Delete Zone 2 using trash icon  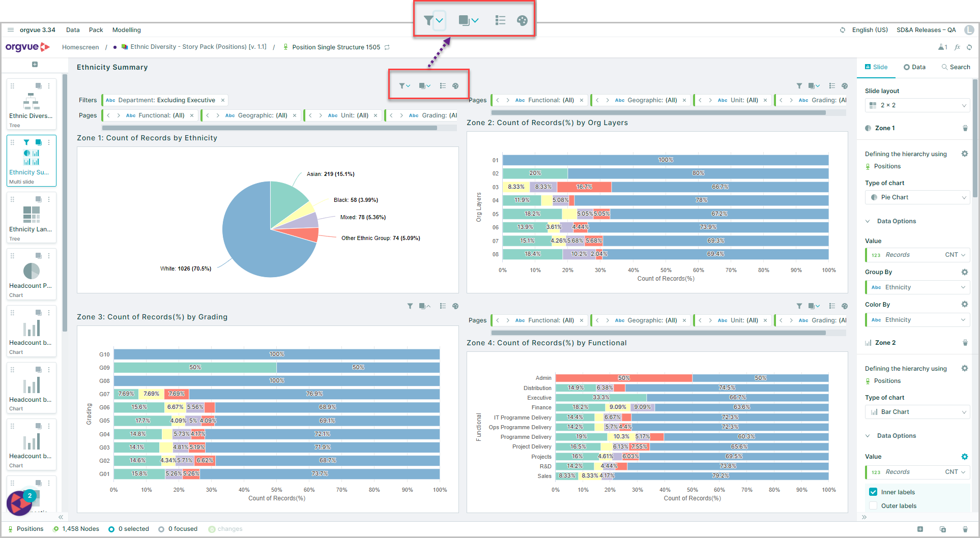pyautogui.click(x=965, y=343)
